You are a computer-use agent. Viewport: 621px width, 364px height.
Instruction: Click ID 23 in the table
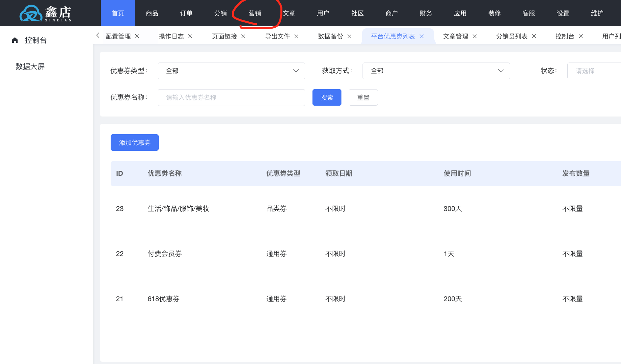[120, 209]
